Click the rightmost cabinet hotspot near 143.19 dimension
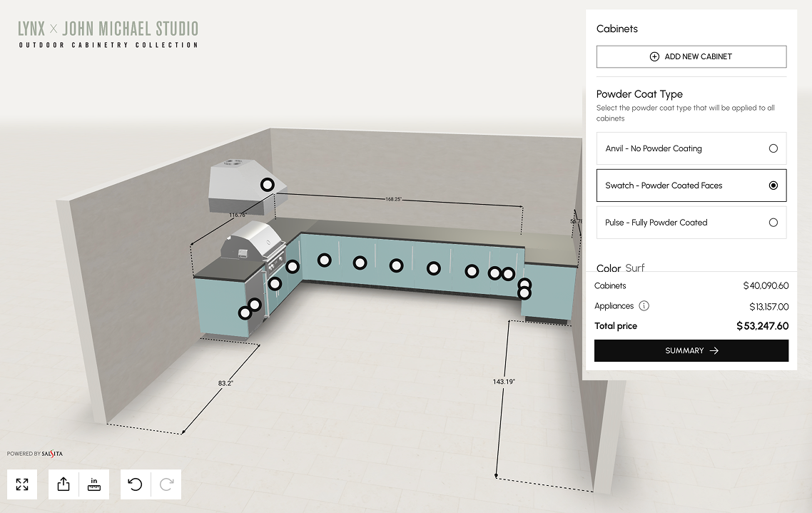The image size is (812, 513). click(524, 293)
